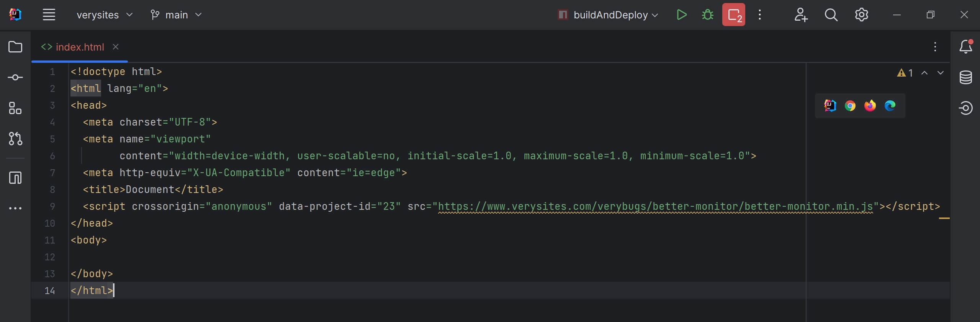Click the warning count indicator
Image resolution: width=980 pixels, height=322 pixels.
[905, 73]
